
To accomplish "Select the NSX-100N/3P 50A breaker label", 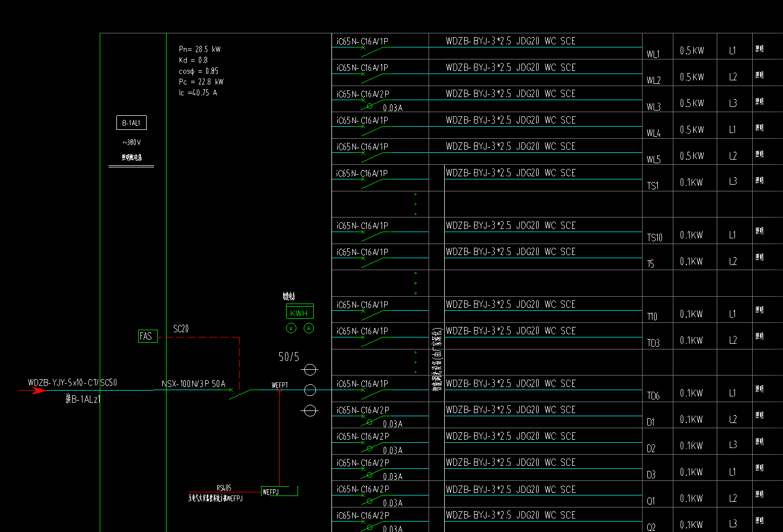I will click(x=193, y=384).
